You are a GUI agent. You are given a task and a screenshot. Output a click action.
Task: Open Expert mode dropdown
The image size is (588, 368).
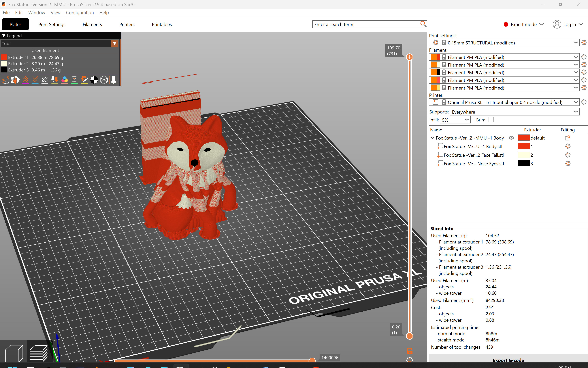pyautogui.click(x=523, y=24)
